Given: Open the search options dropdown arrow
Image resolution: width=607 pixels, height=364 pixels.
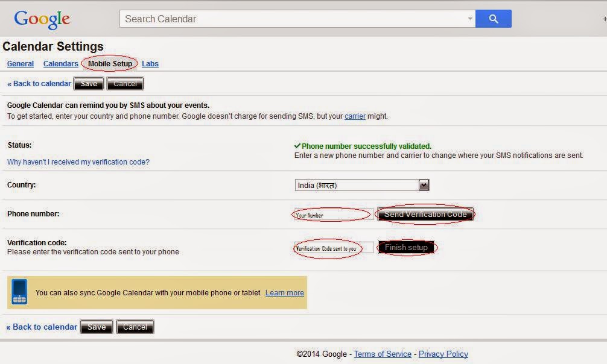Looking at the screenshot, I should [470, 19].
